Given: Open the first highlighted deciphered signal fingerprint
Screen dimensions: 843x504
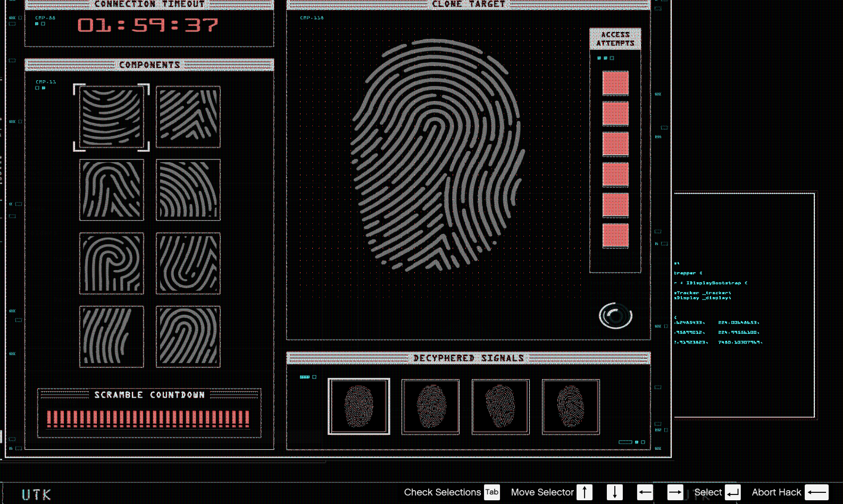Looking at the screenshot, I should pos(359,407).
